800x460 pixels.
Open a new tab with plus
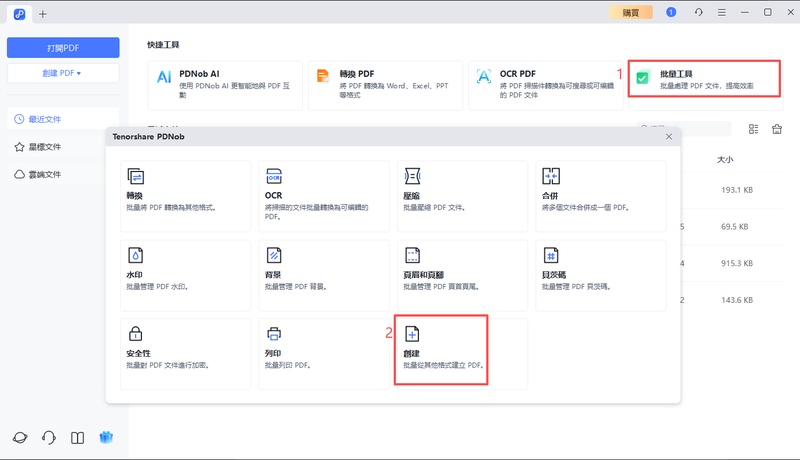coord(43,13)
